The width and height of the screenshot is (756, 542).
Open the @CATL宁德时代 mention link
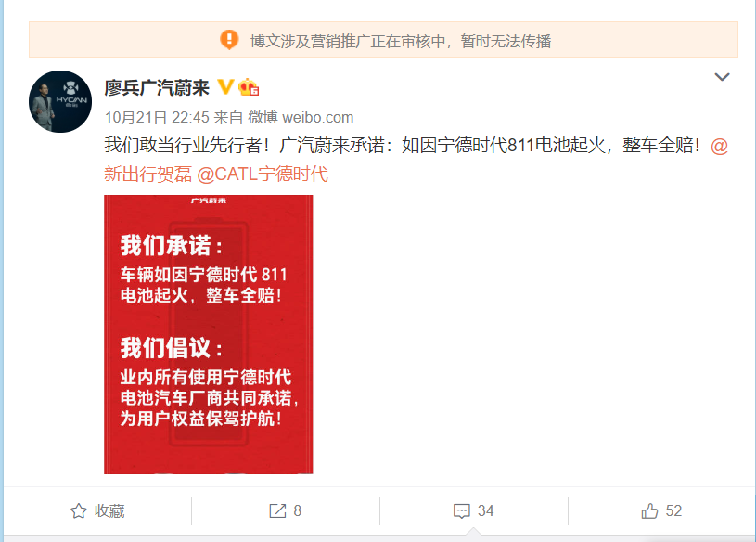pos(263,174)
